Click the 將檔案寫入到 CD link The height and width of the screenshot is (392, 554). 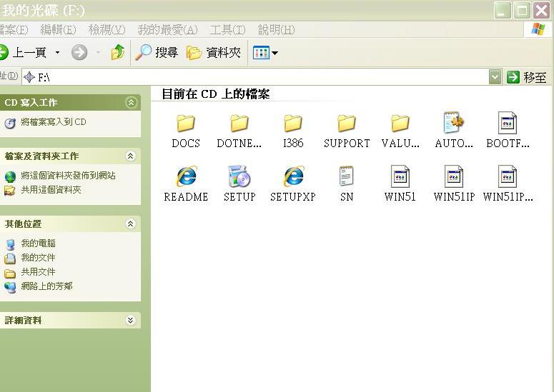[53, 122]
